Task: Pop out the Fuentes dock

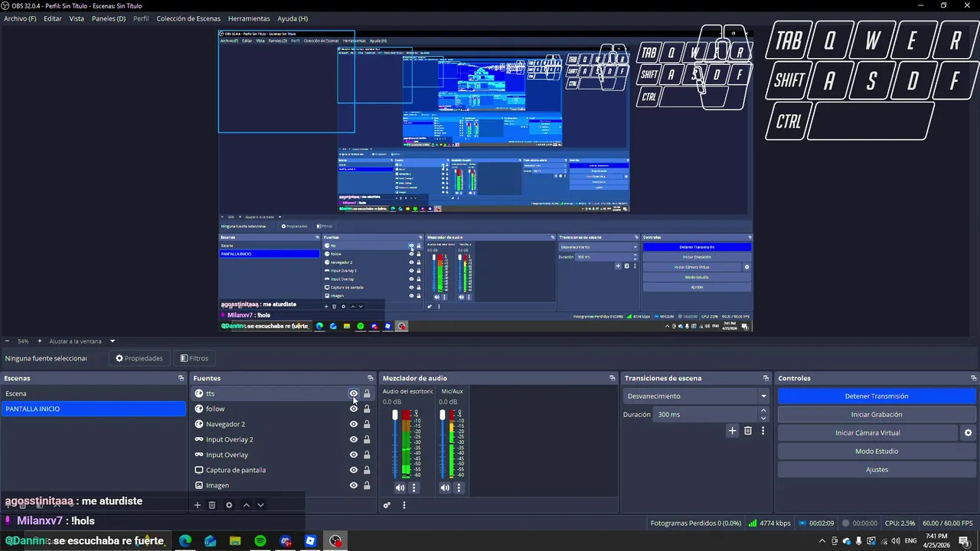Action: click(371, 378)
